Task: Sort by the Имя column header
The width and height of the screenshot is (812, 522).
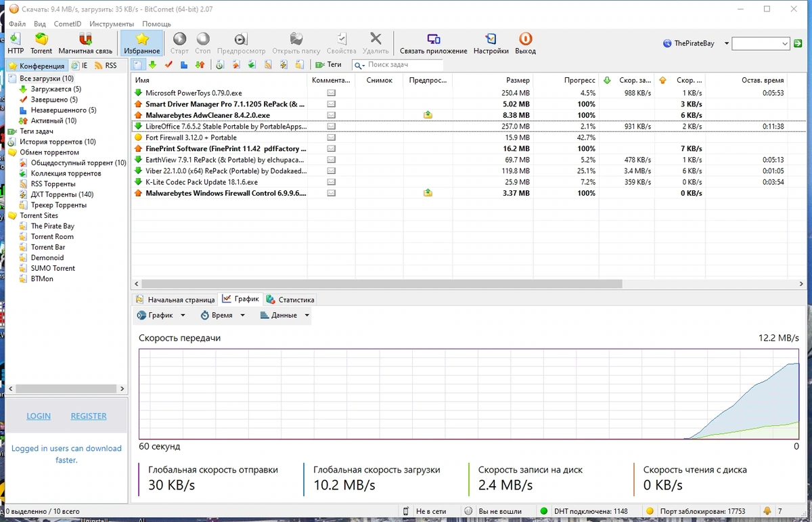Action: pyautogui.click(x=220, y=81)
